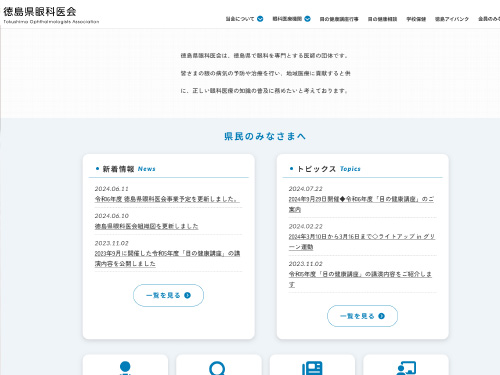Open the 2024.06.11 news on 事業予定 update
The height and width of the screenshot is (375, 500).
tap(167, 199)
